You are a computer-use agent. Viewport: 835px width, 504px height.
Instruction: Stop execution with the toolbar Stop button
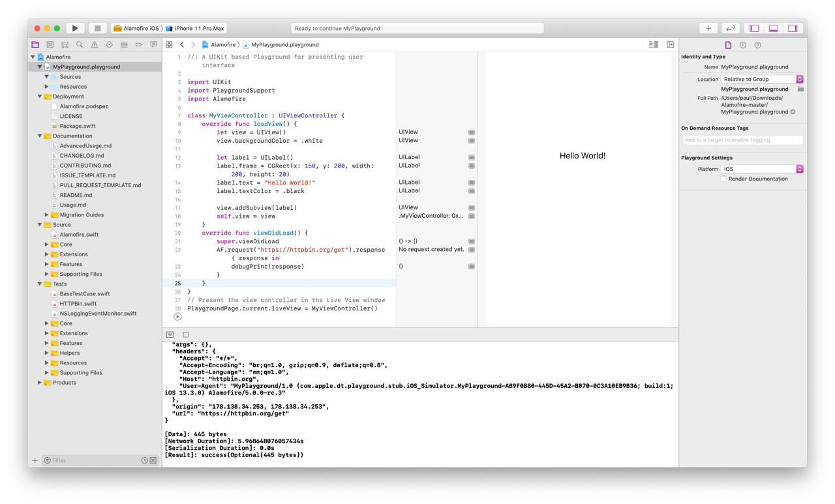click(x=97, y=28)
